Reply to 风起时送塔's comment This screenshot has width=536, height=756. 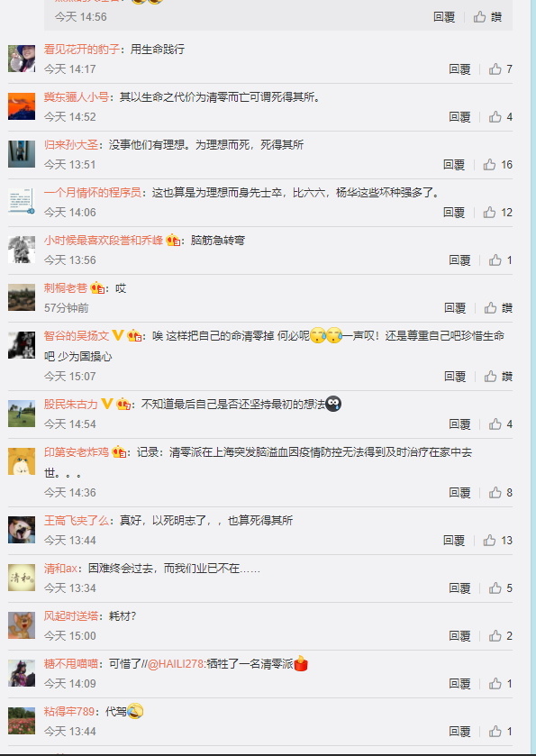459,635
